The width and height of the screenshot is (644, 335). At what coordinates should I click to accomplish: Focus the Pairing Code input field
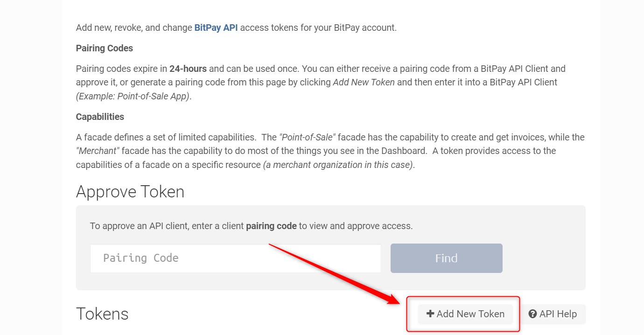pyautogui.click(x=236, y=258)
